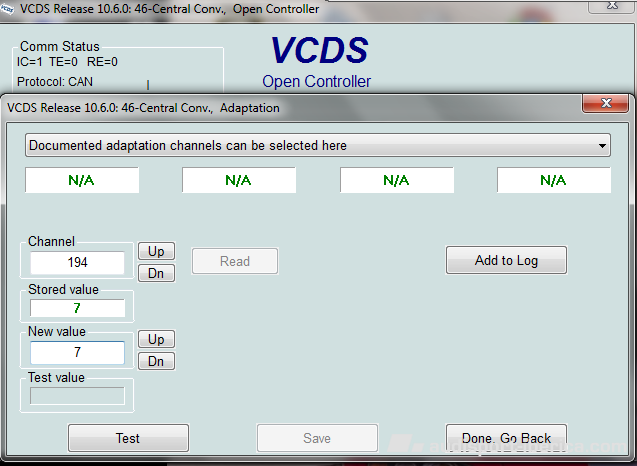
Task: Click the Adaptation window title bar text
Action: pos(143,108)
